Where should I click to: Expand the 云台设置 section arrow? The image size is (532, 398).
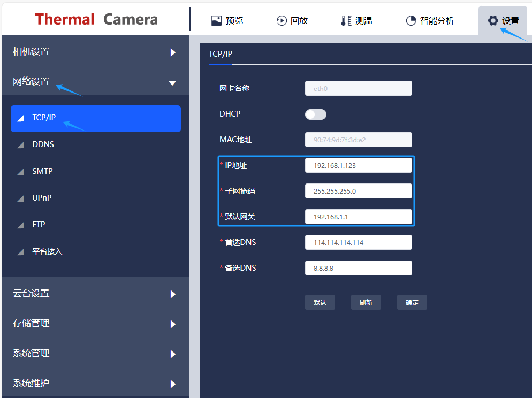click(173, 294)
